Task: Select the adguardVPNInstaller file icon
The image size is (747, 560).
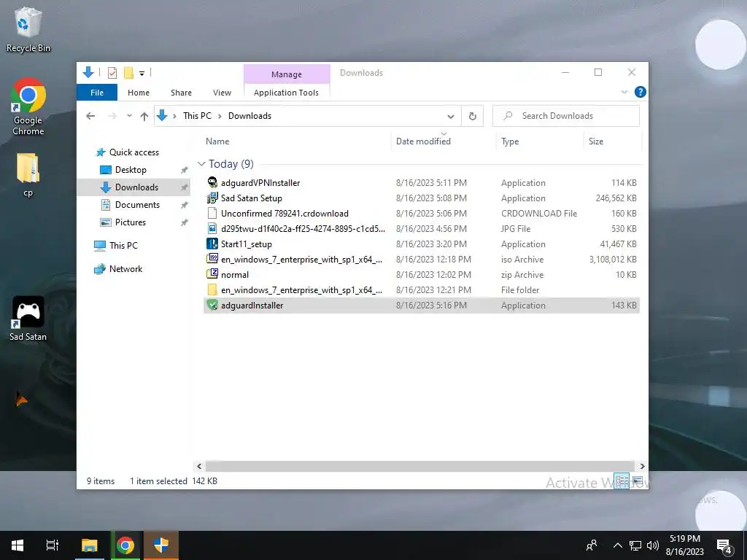Action: point(212,182)
